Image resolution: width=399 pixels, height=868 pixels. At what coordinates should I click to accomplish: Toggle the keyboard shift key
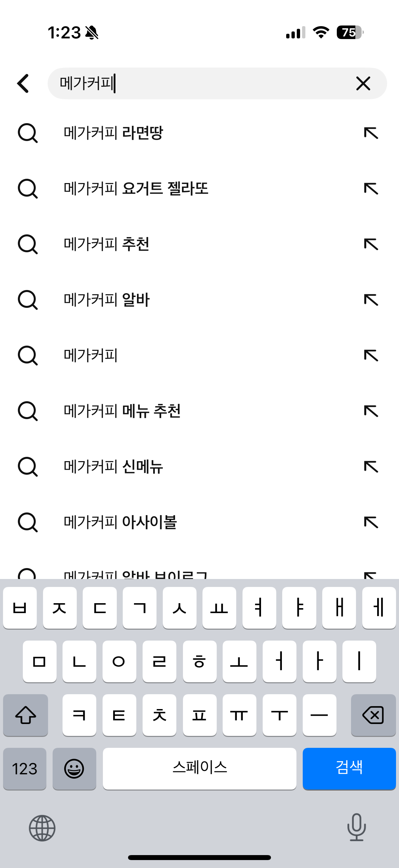tap(25, 715)
